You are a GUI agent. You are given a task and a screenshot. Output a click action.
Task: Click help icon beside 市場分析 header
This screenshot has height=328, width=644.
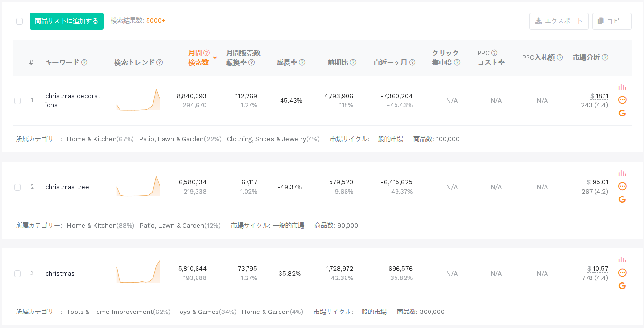(x=605, y=57)
